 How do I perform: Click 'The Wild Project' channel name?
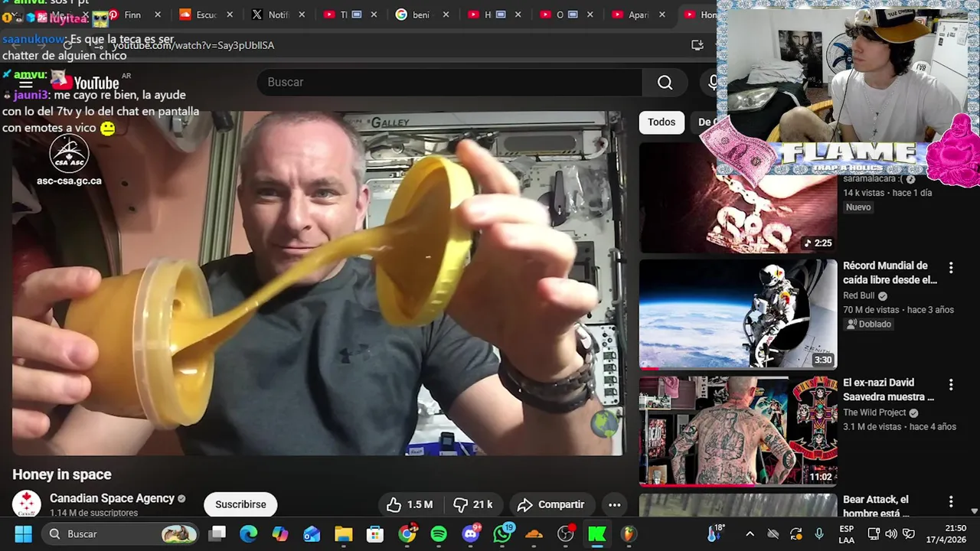876,412
